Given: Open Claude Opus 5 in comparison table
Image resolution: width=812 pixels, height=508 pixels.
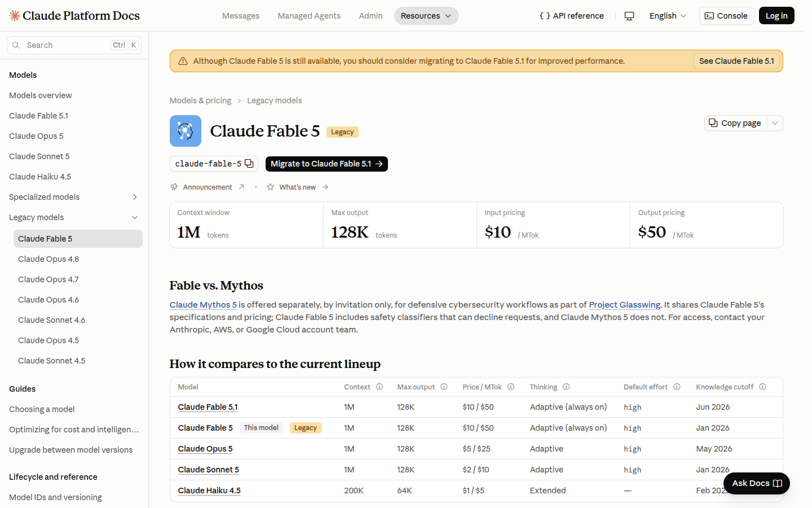Looking at the screenshot, I should [205, 449].
